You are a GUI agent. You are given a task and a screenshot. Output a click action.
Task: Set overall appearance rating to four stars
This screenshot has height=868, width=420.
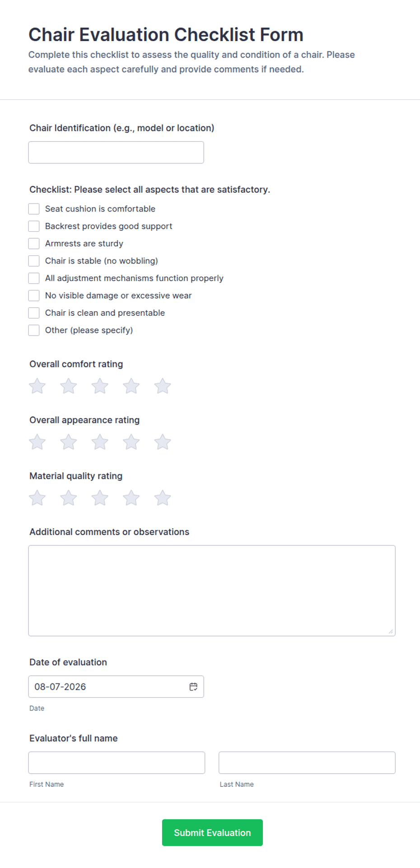pyautogui.click(x=131, y=442)
